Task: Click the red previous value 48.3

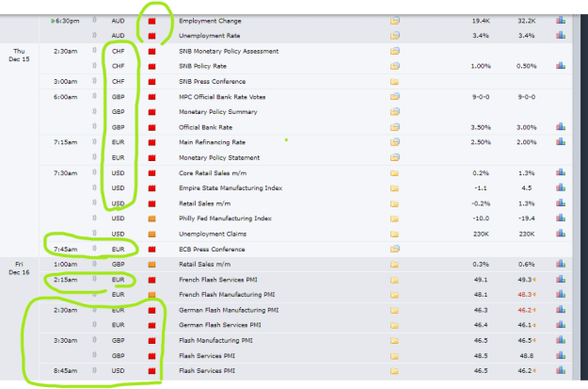Action: pyautogui.click(x=525, y=295)
